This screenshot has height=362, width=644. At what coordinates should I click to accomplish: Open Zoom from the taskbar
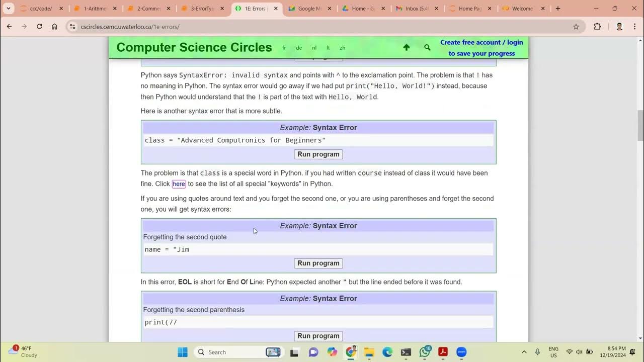[x=461, y=352]
